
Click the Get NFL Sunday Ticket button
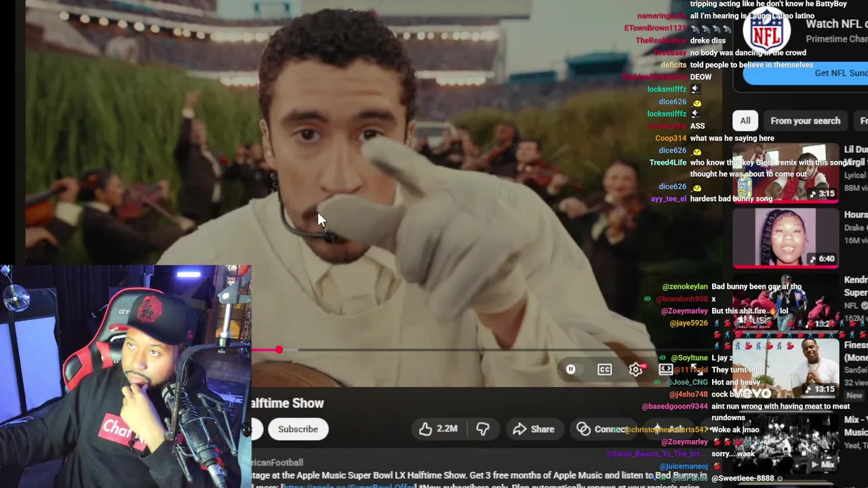click(806, 73)
